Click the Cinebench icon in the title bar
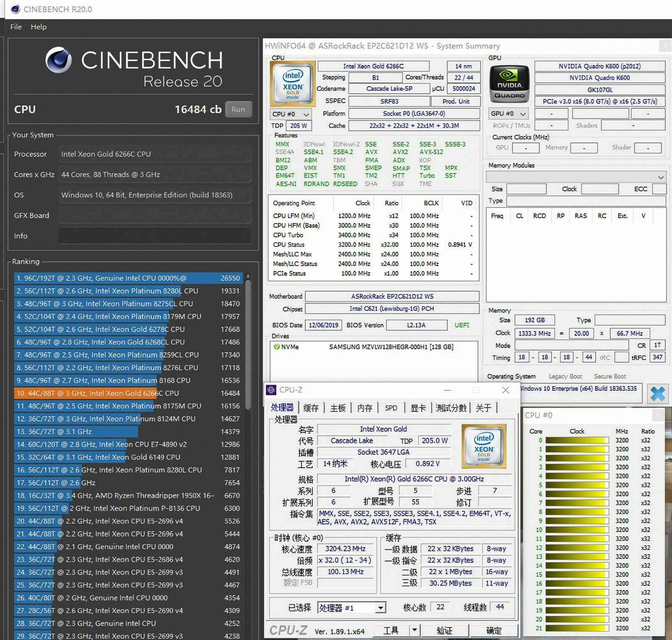 pos(15,9)
